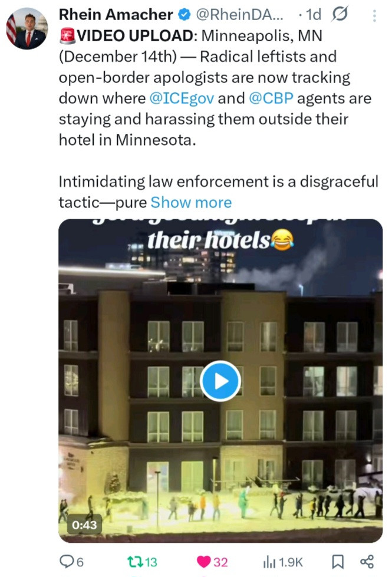The image size is (392, 577).
Task: Toggle the bookmark icon
Action: point(338,562)
